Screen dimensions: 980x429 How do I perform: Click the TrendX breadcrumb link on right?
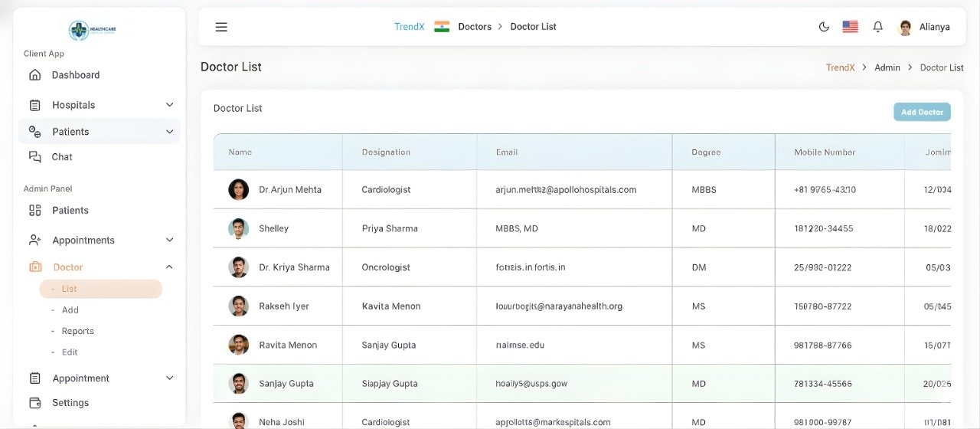click(x=840, y=67)
